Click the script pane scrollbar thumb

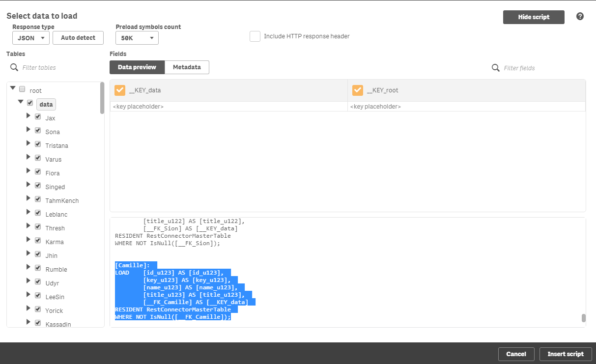[x=584, y=318]
